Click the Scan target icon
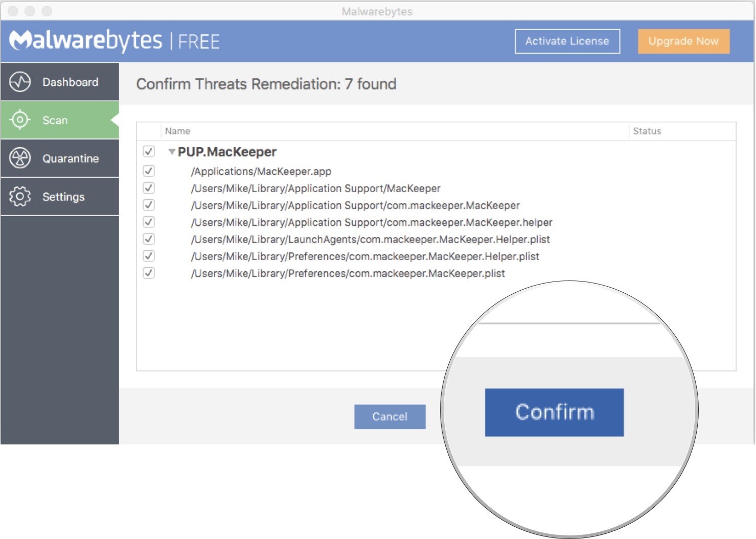 (20, 120)
